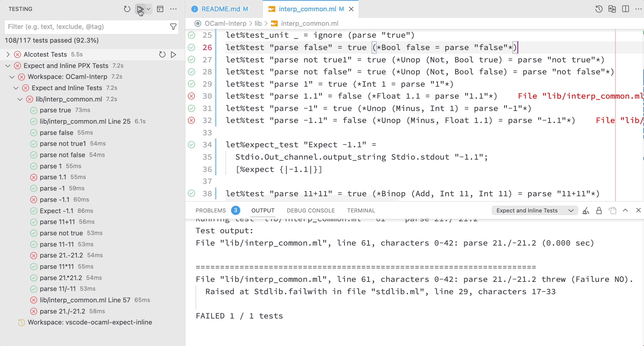
Task: Click the 'lib' breadcrumb segment
Action: point(258,24)
